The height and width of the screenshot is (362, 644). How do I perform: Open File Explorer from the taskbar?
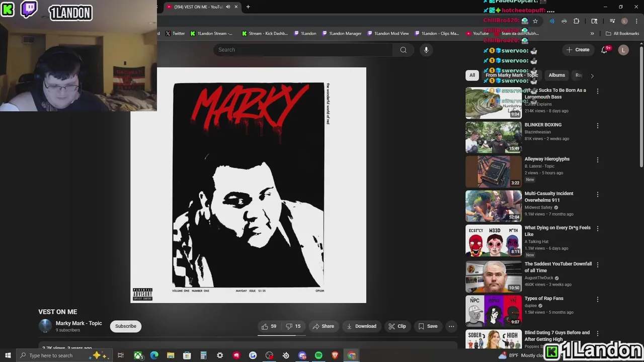point(171,355)
